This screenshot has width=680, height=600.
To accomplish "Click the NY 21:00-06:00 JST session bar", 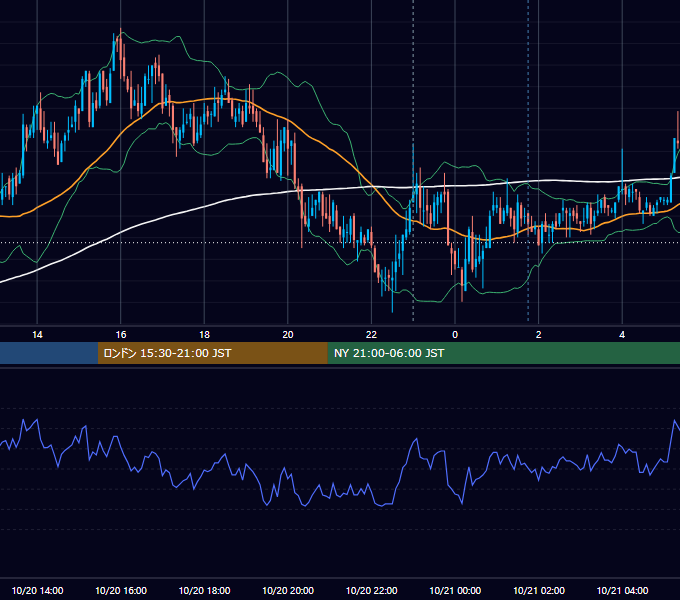I will 503,353.
